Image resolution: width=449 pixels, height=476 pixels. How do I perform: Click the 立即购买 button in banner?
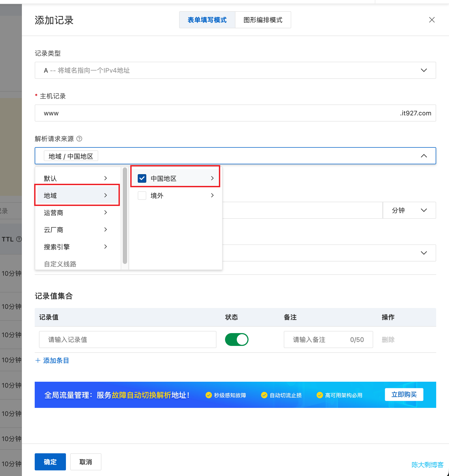pyautogui.click(x=404, y=395)
